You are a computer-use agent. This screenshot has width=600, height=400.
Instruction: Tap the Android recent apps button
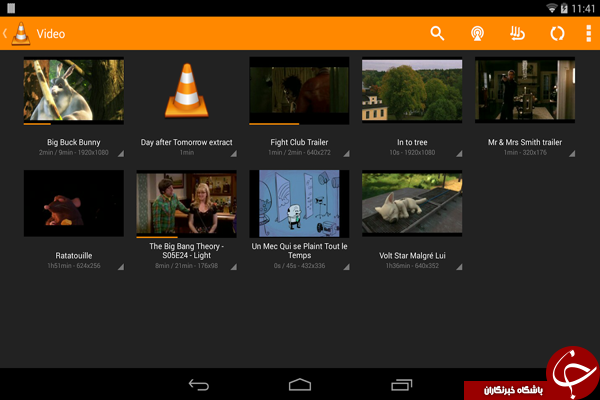click(401, 385)
